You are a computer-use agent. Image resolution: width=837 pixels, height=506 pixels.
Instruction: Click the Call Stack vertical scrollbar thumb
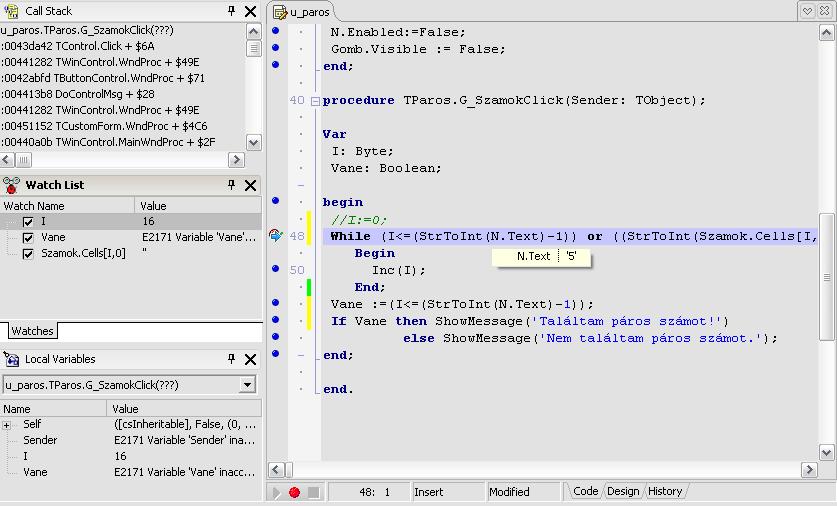point(254,49)
